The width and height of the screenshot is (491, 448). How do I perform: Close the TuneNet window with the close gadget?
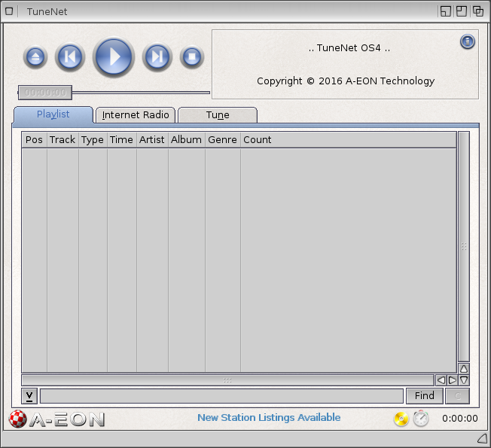(9, 11)
